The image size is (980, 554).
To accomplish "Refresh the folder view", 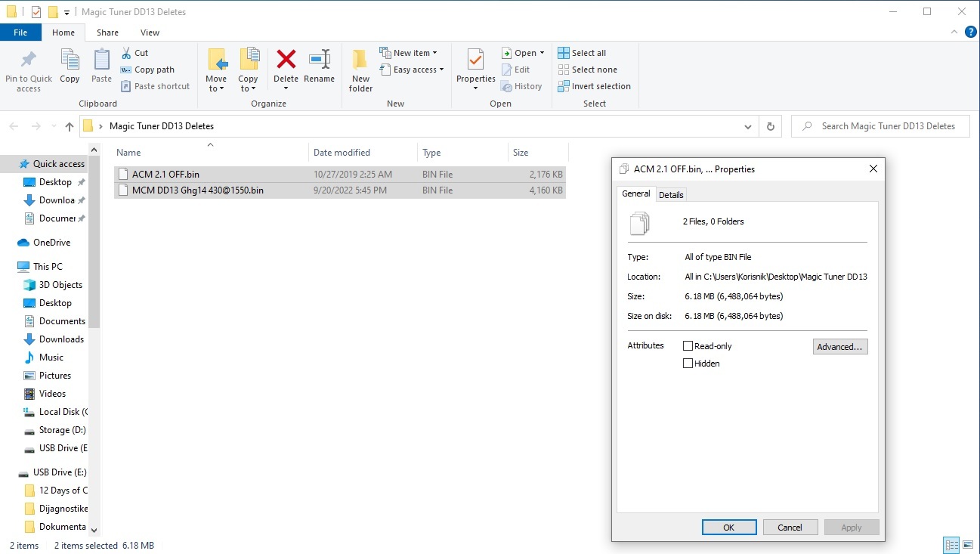I will tap(770, 126).
